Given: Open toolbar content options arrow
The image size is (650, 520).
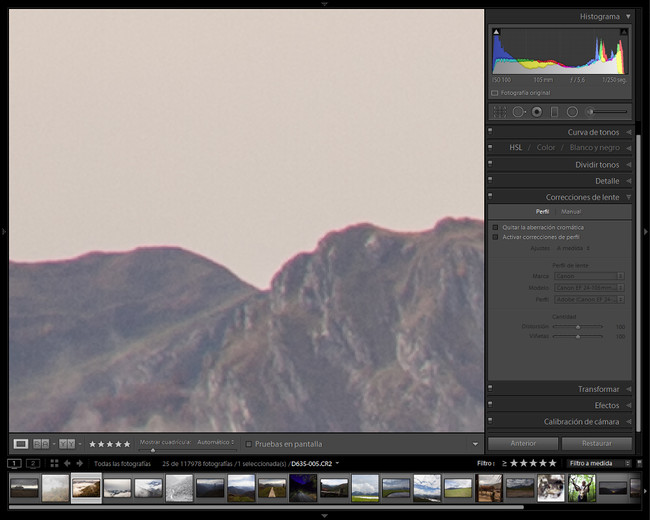Looking at the screenshot, I should 475,444.
